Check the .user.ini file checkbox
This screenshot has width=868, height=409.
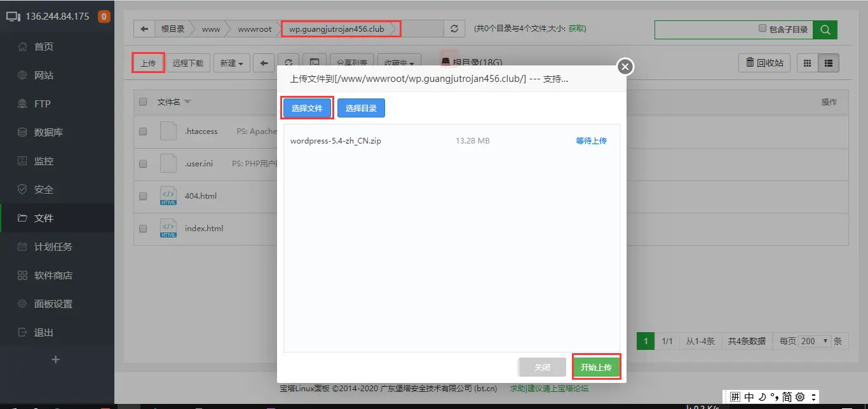(143, 164)
